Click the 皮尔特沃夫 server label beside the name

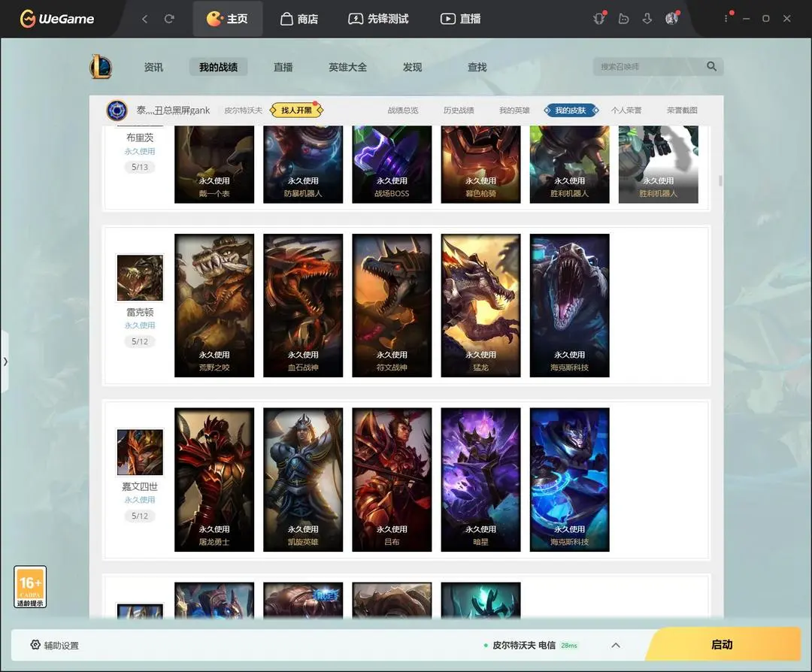coord(243,110)
